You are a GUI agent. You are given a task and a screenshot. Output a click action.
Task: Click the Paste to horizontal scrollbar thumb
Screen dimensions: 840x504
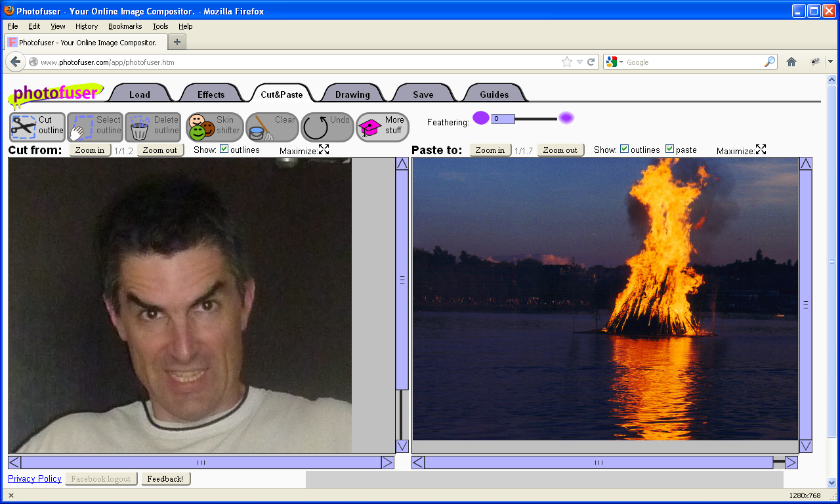pyautogui.click(x=598, y=462)
